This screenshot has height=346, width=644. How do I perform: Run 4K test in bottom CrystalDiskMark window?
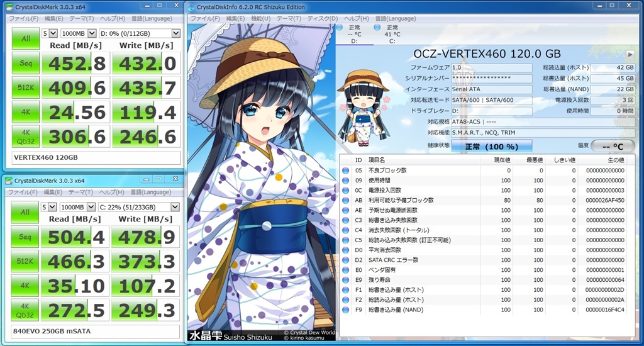pyautogui.click(x=25, y=285)
